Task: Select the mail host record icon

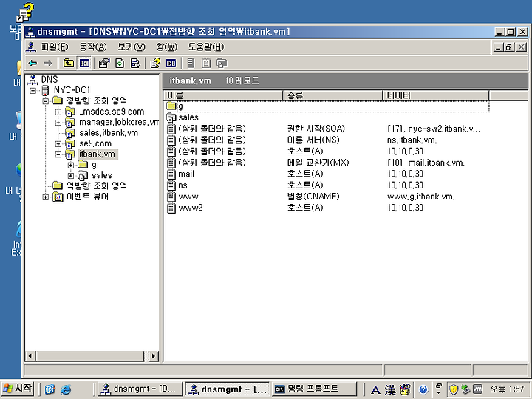Action: click(171, 174)
